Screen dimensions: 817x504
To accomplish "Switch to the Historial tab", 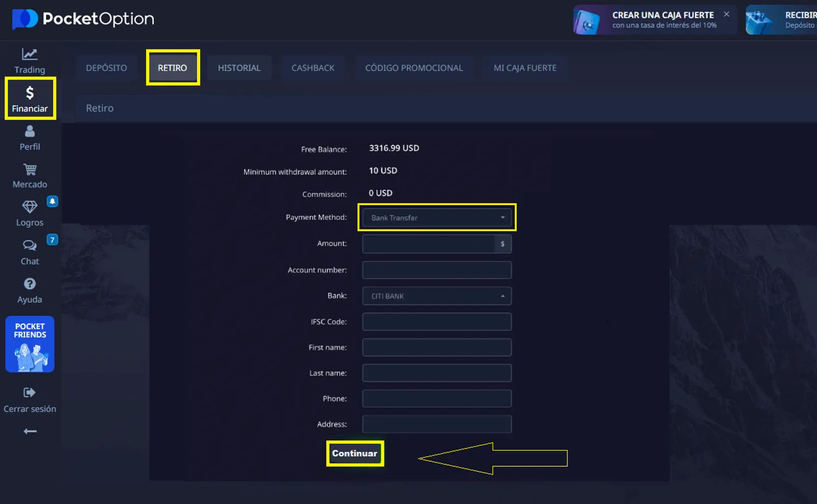I will (239, 68).
